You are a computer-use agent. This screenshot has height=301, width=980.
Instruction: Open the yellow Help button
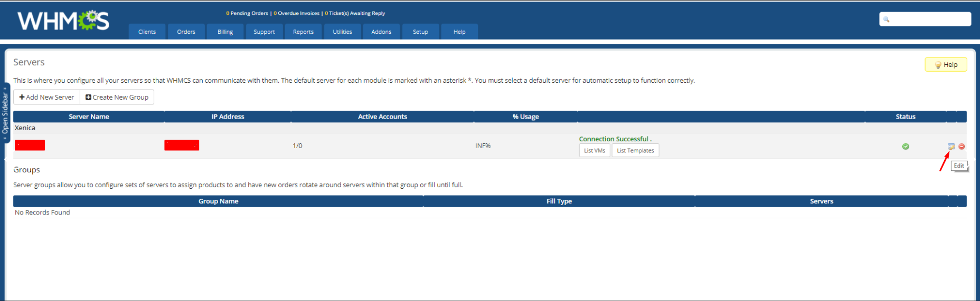point(946,64)
